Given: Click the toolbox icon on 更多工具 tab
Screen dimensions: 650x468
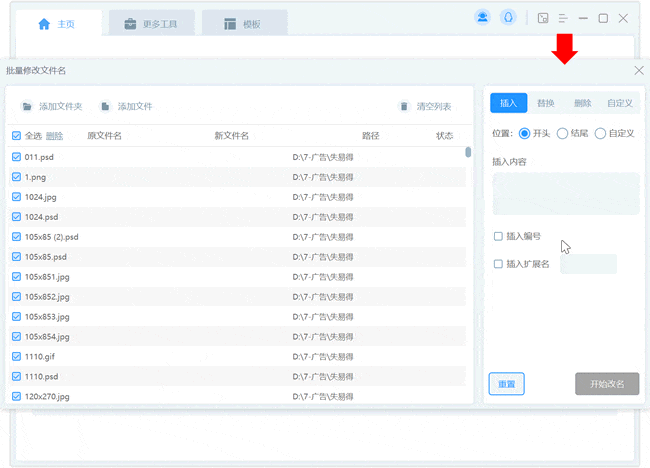Looking at the screenshot, I should 130,24.
